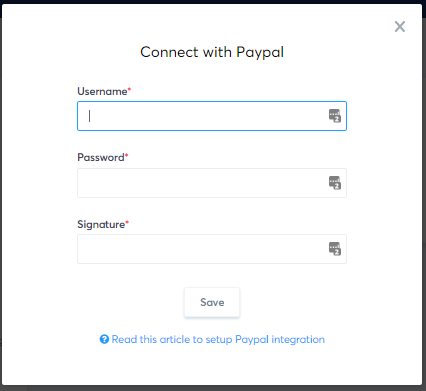The height and width of the screenshot is (391, 426).
Task: Click the dark backdrop above the dialog
Action: pos(213,2)
